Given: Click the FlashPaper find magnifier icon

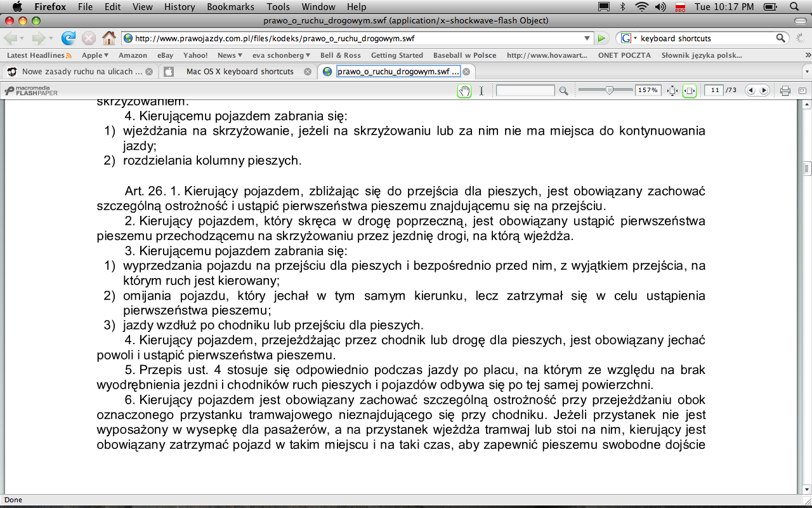Looking at the screenshot, I should tap(563, 91).
